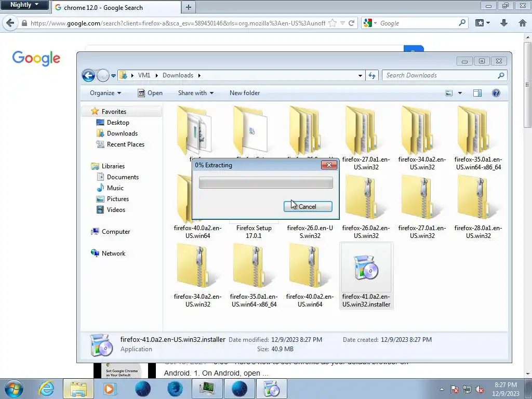Screen dimensions: 532x399
Task: Open the Share with menu
Action: (196, 93)
